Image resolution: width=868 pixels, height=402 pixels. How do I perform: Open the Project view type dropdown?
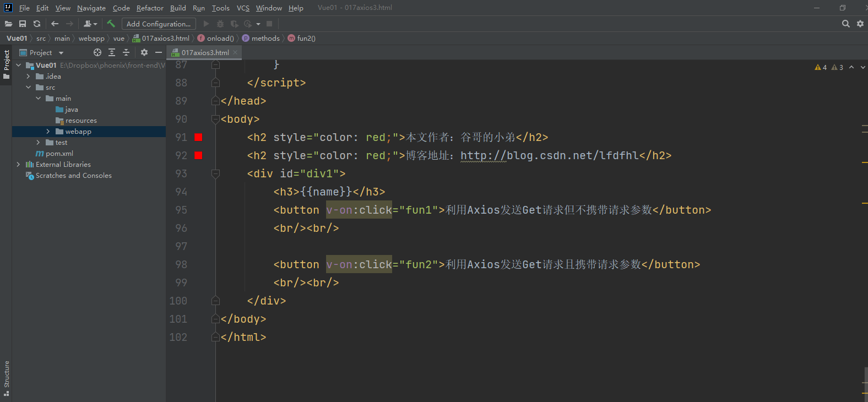[42, 52]
